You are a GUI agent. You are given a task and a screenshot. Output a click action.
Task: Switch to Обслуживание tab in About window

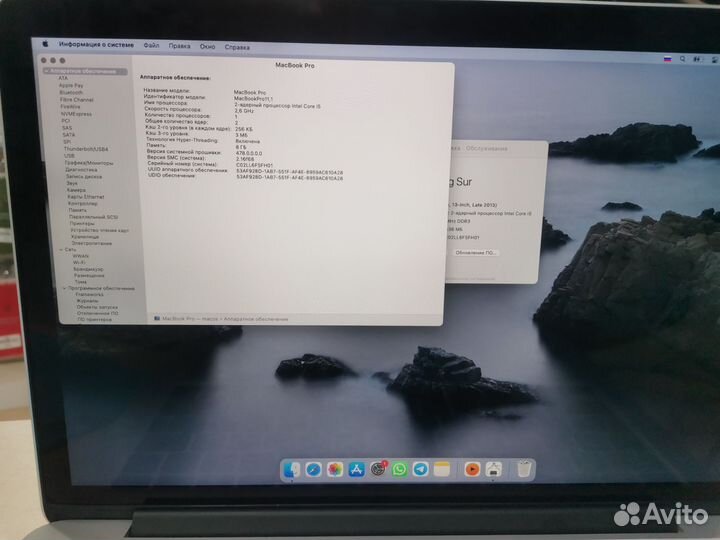pos(486,148)
